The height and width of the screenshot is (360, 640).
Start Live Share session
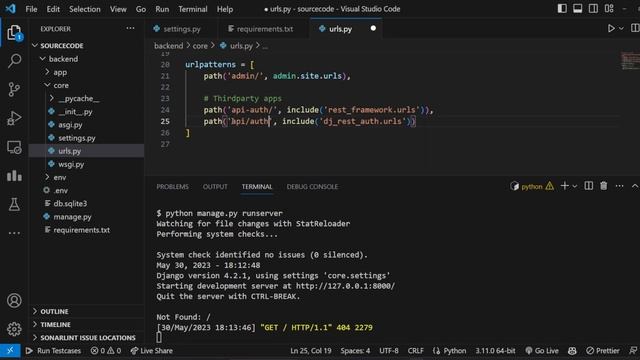[151, 351]
